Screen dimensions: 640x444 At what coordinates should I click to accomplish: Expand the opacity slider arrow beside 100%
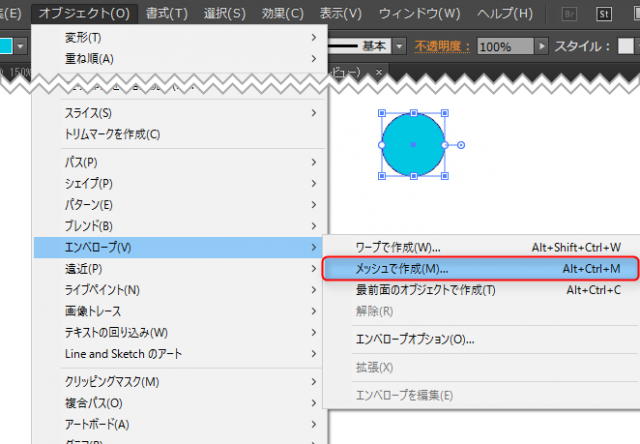point(543,47)
